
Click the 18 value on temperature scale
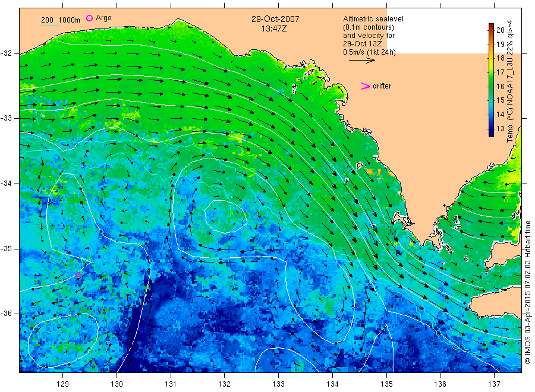[500, 58]
